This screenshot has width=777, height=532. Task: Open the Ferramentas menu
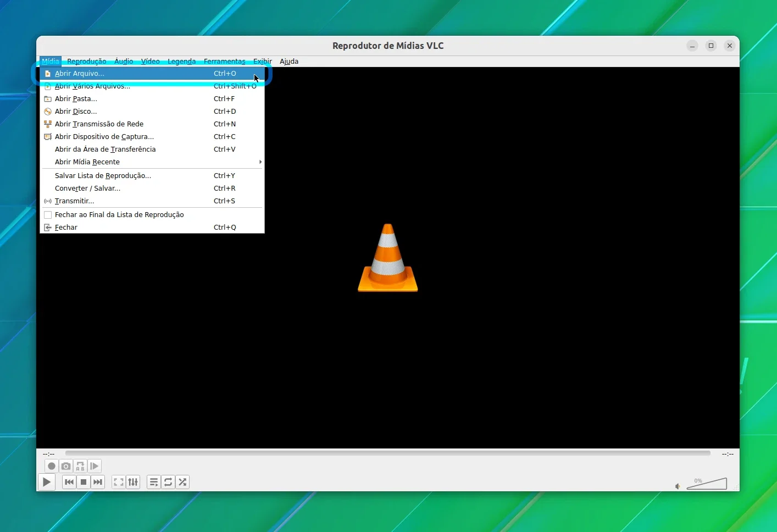224,61
